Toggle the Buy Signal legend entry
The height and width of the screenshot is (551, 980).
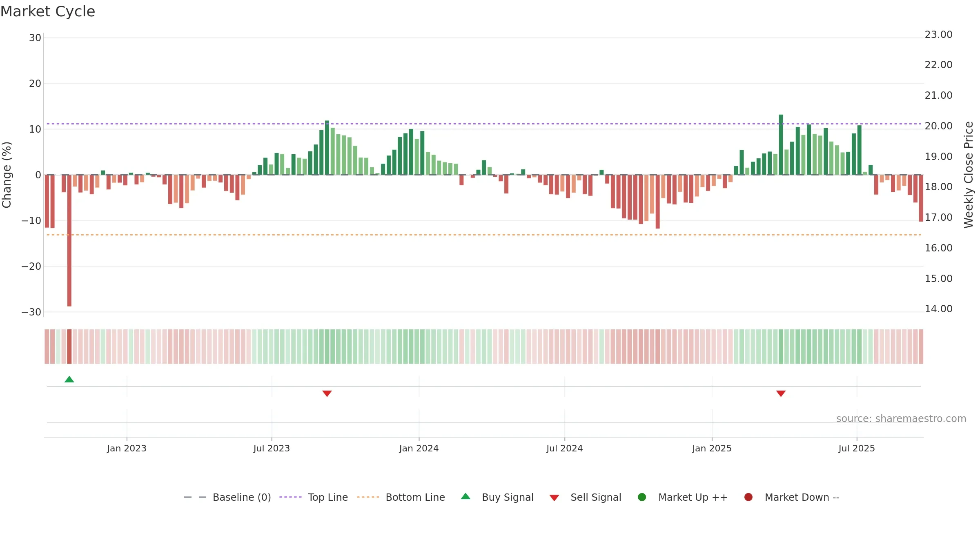[497, 497]
